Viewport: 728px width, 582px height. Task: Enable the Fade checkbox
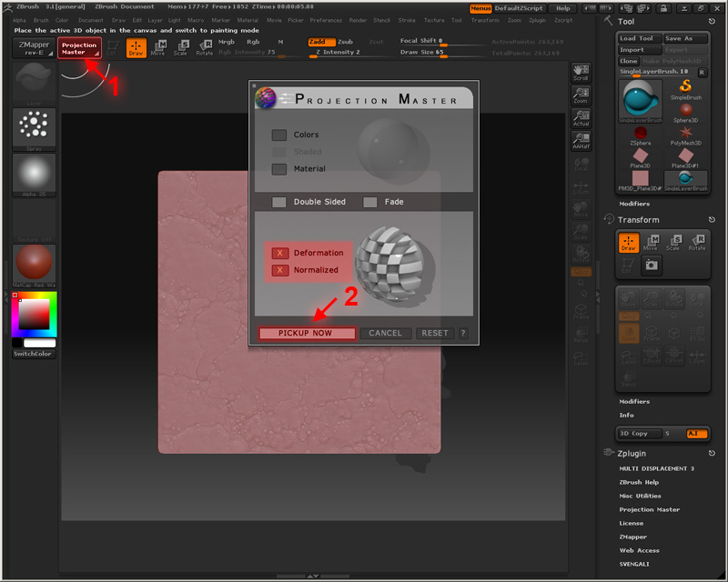click(370, 202)
